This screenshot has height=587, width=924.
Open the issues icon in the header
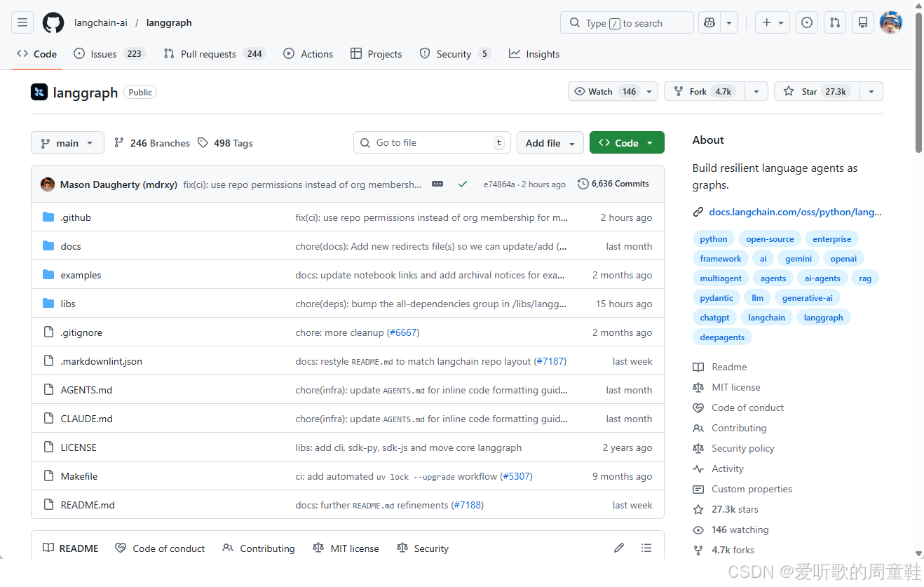tap(807, 22)
